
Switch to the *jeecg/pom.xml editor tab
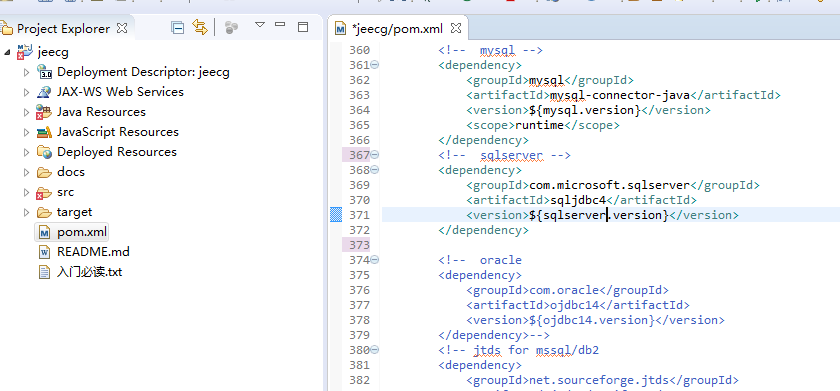point(398,28)
